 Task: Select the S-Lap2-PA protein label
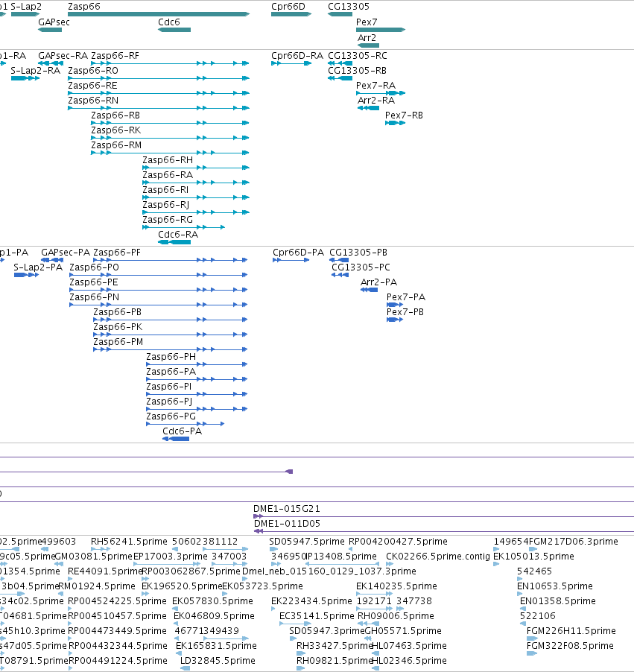38,267
